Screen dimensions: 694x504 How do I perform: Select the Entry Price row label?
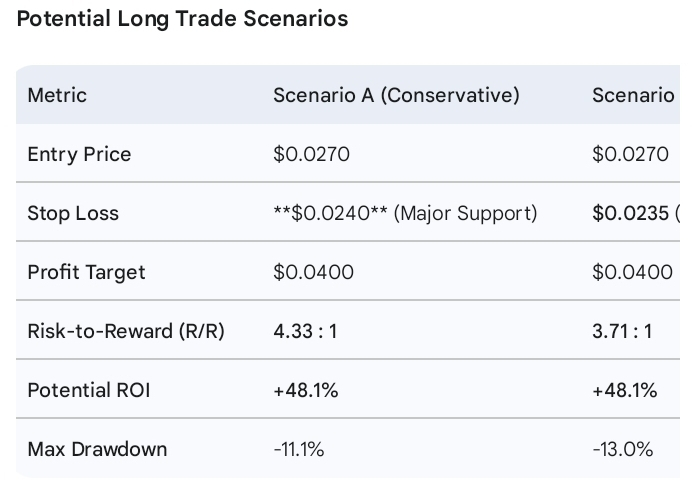click(x=79, y=154)
